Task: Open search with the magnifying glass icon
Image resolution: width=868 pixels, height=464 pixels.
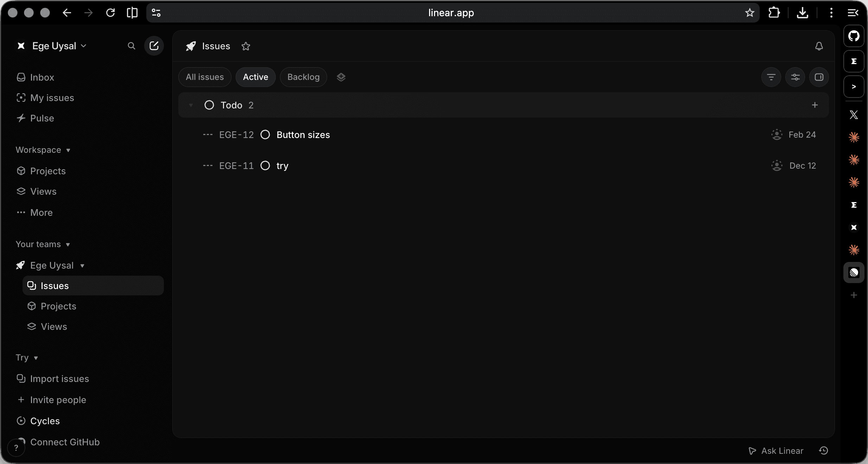Action: coord(131,46)
